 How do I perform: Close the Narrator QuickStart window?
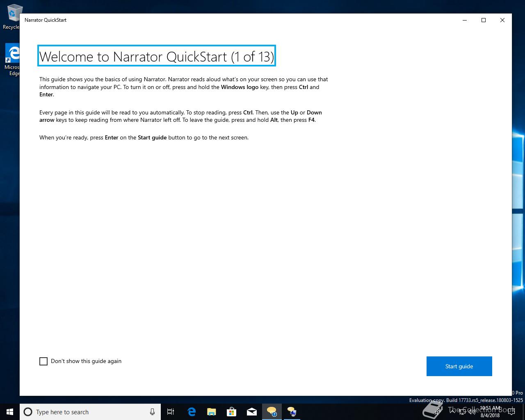click(x=502, y=20)
